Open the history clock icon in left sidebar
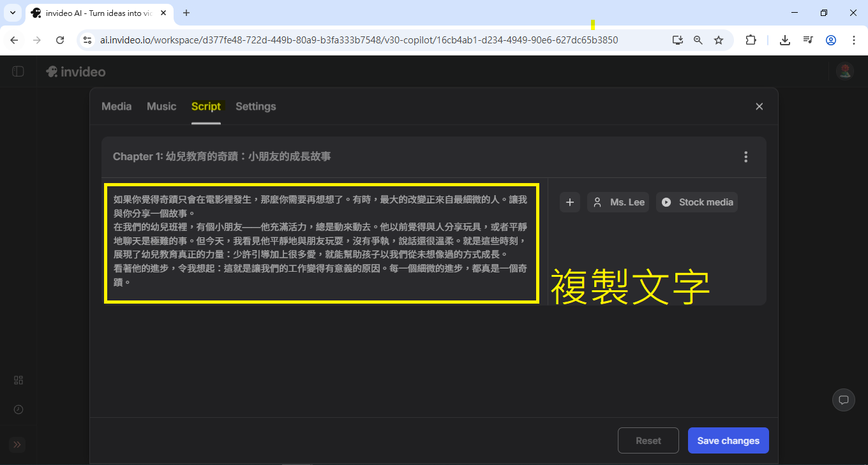 [19, 410]
